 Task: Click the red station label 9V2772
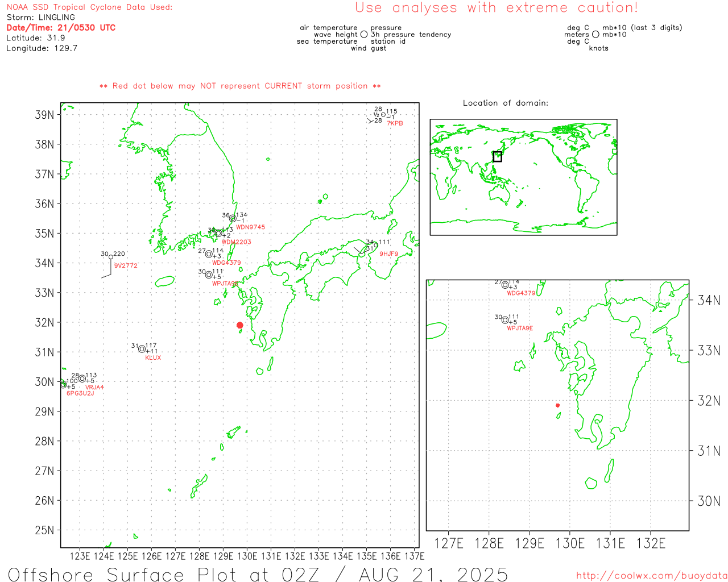point(126,266)
